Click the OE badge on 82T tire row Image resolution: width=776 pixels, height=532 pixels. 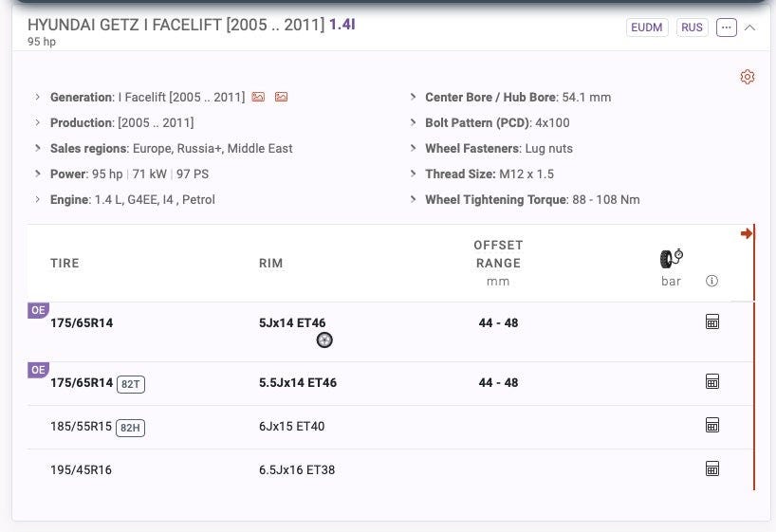(x=38, y=370)
